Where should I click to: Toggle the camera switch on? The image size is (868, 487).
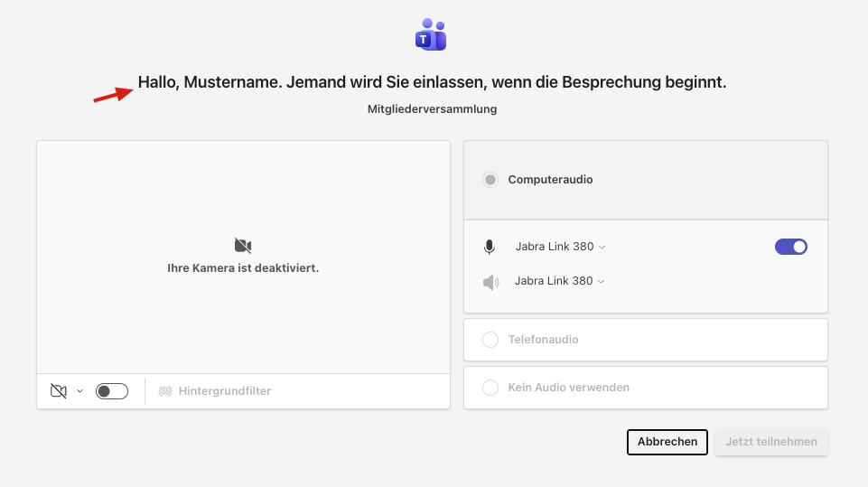[112, 391]
